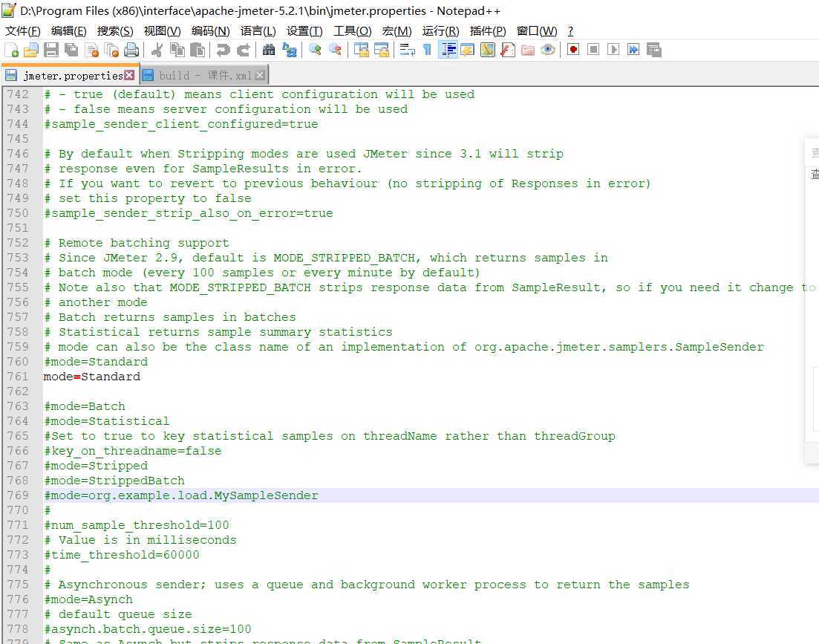819x644 pixels.
Task: Click the Open file folder icon
Action: [31, 51]
